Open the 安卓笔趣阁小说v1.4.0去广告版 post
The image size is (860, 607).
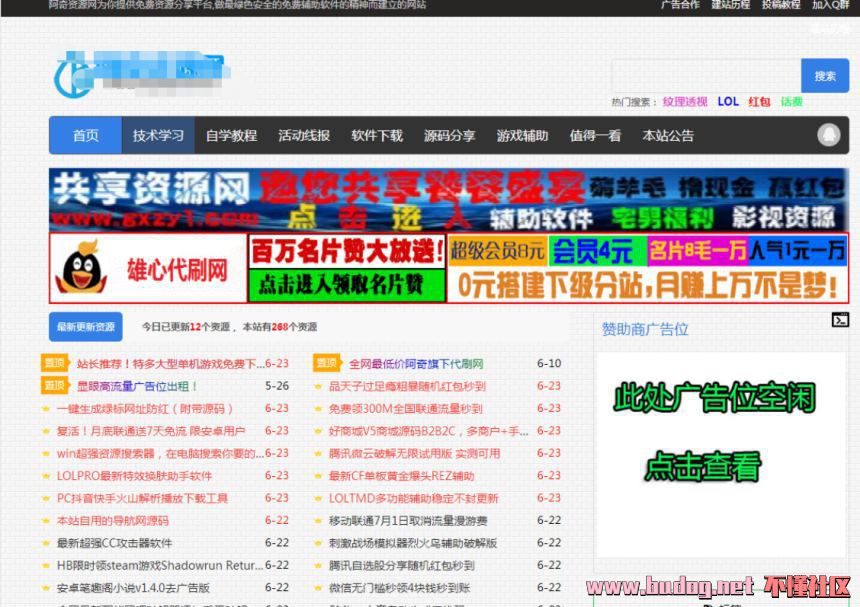coord(133,588)
